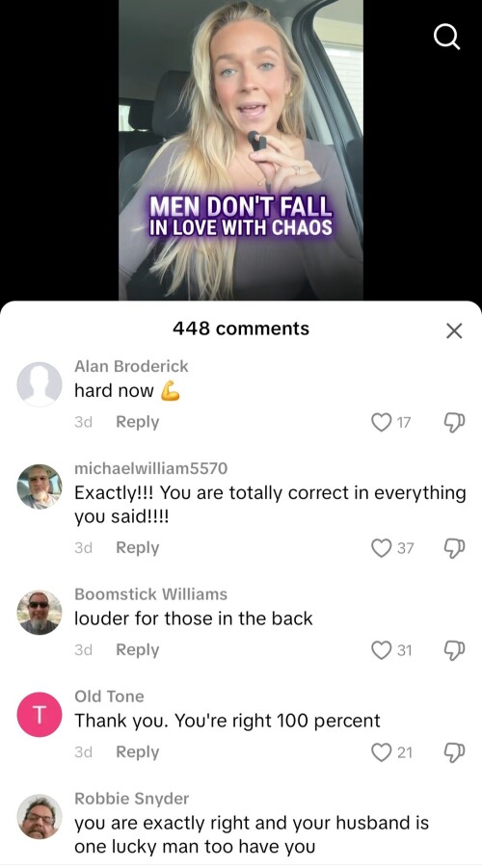Like Alan Broderick's comment

click(x=381, y=422)
